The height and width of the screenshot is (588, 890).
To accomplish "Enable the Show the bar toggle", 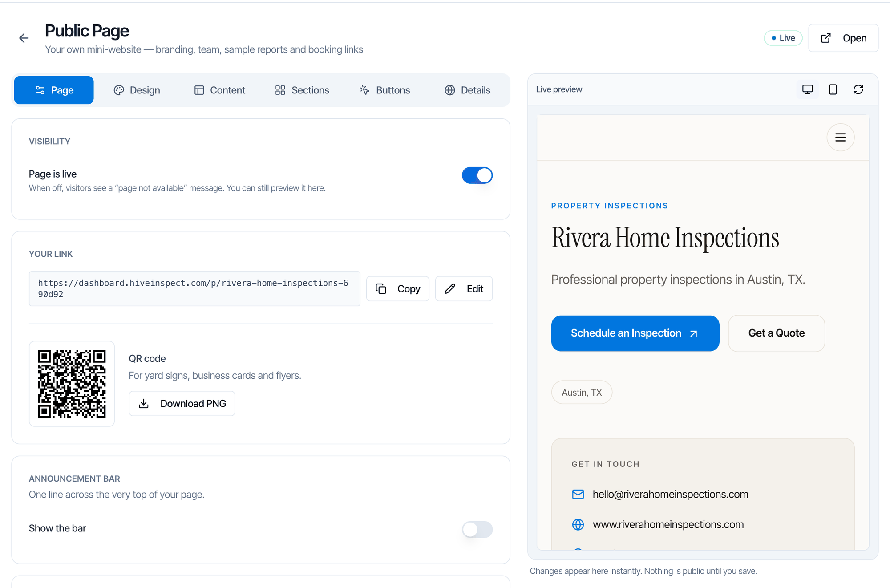I will (x=477, y=529).
